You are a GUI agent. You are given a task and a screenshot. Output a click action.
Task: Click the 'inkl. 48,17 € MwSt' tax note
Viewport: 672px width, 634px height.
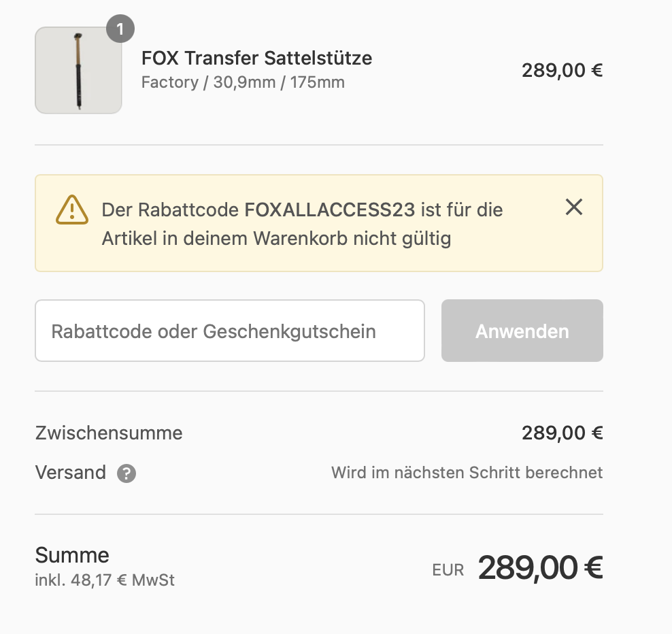tap(105, 580)
